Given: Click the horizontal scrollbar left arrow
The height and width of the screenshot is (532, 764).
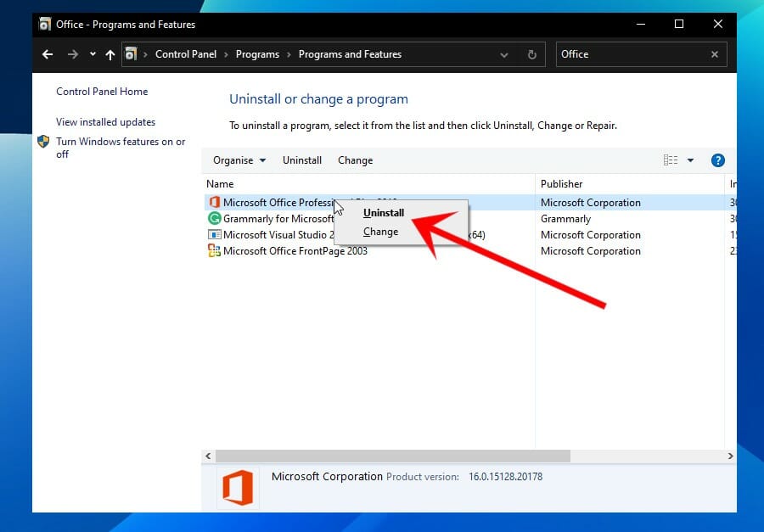Looking at the screenshot, I should [x=208, y=456].
